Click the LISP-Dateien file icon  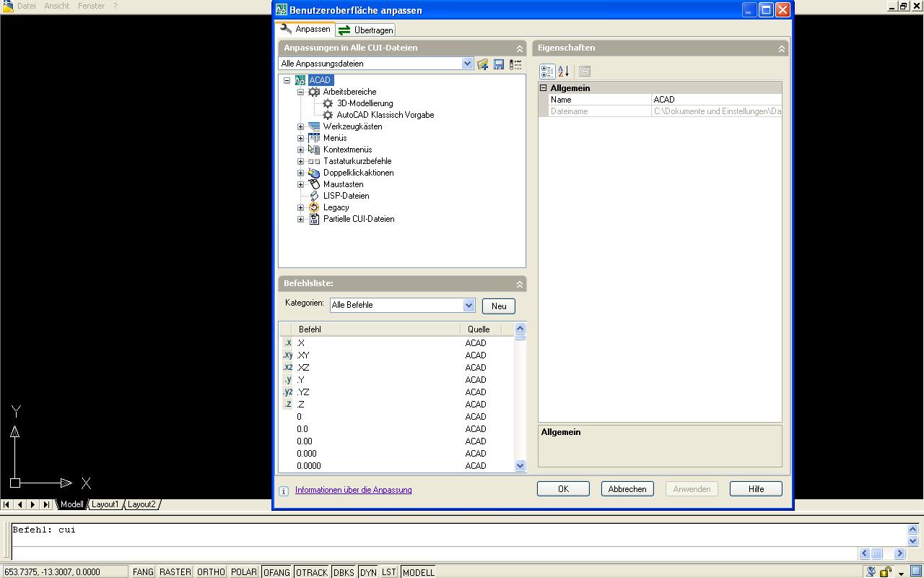click(x=314, y=196)
